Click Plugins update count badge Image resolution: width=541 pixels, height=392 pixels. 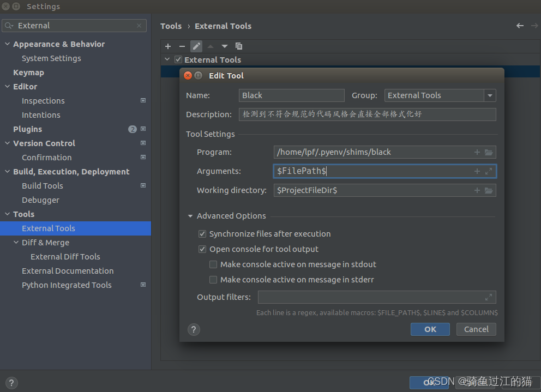(133, 129)
